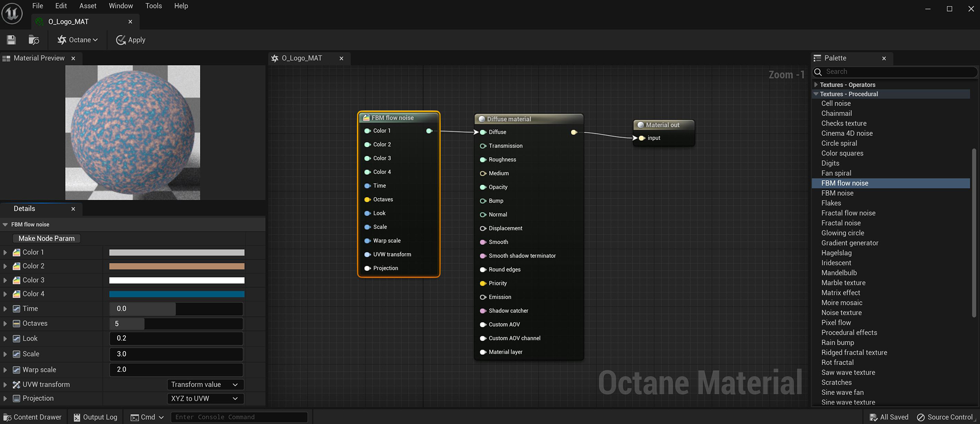The image size is (980, 424).
Task: Close the O_Logo_MAT graph tab
Action: click(x=342, y=58)
